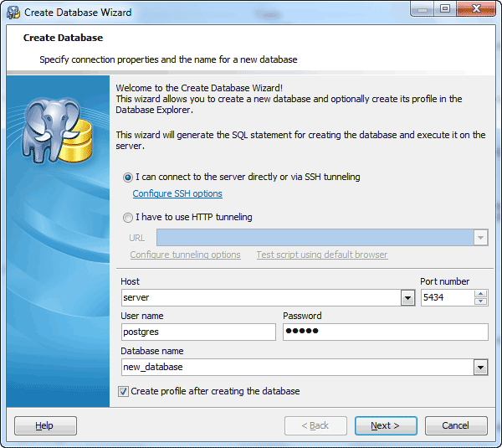Screen dimensions: 502x448
Task: Click the Host text field containing server
Action: [259, 298]
